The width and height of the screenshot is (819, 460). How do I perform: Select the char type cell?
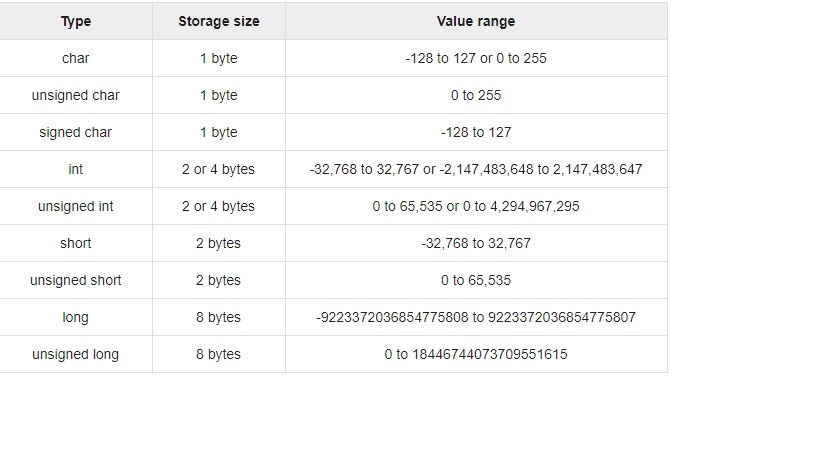click(x=76, y=58)
